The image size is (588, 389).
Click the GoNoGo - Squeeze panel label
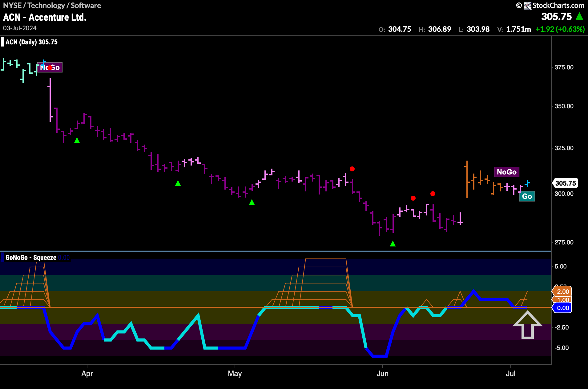(x=31, y=258)
